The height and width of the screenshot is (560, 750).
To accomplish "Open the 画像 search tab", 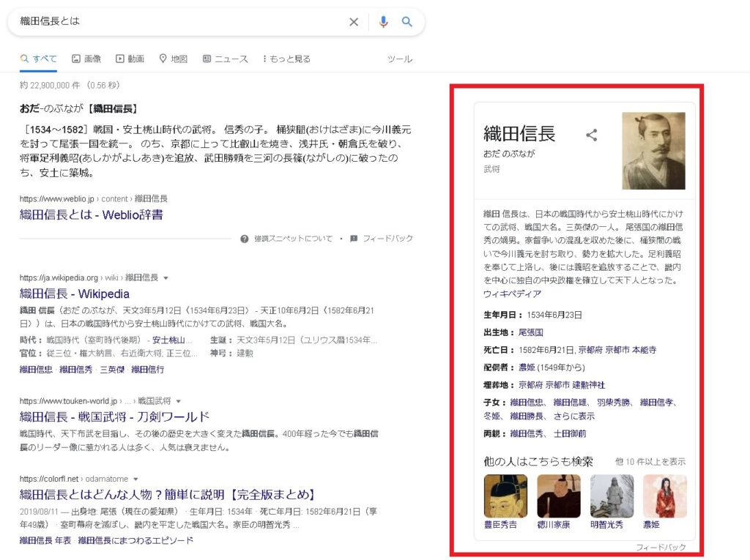I will tap(86, 59).
